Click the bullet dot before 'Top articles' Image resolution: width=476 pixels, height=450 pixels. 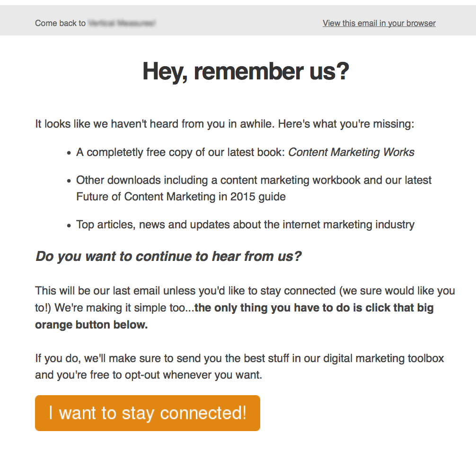69,225
